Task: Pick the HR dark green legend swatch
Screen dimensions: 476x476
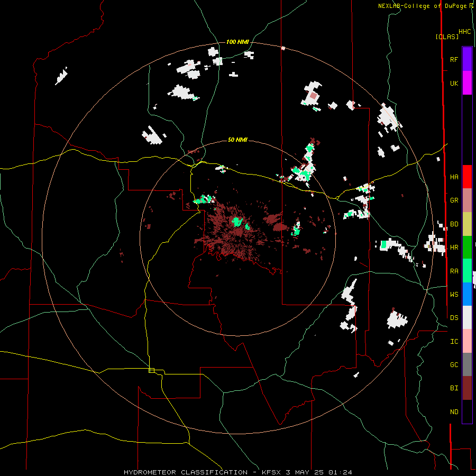Action: coord(467,247)
